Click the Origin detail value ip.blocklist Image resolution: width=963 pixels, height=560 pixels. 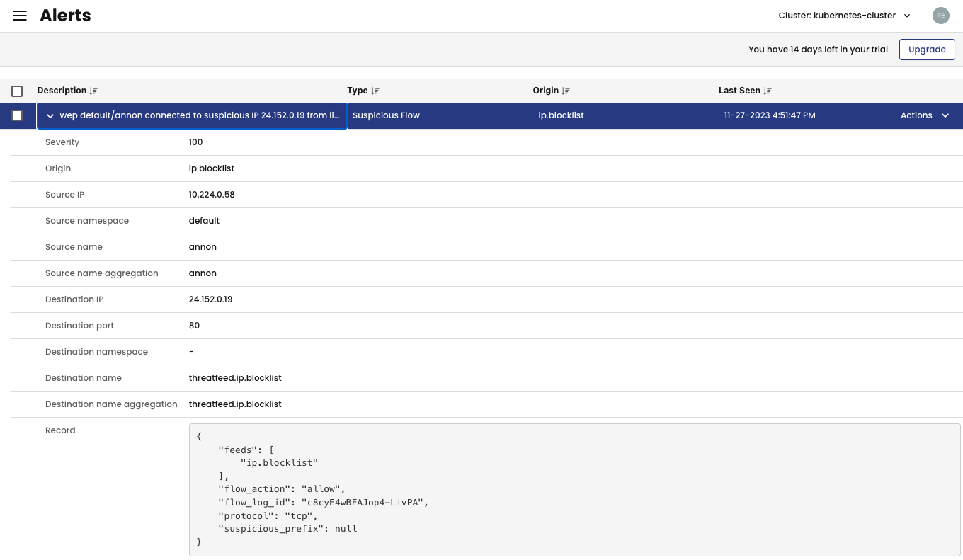tap(211, 168)
